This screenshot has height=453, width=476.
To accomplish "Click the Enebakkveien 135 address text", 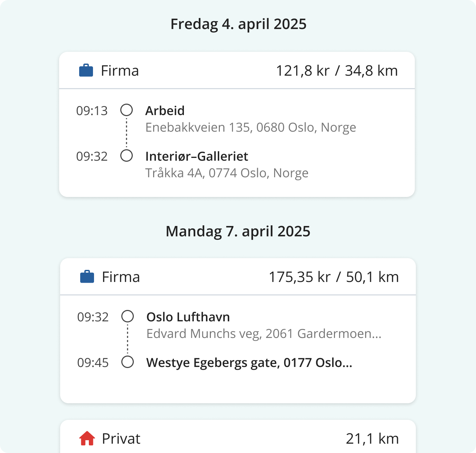I will (x=251, y=128).
